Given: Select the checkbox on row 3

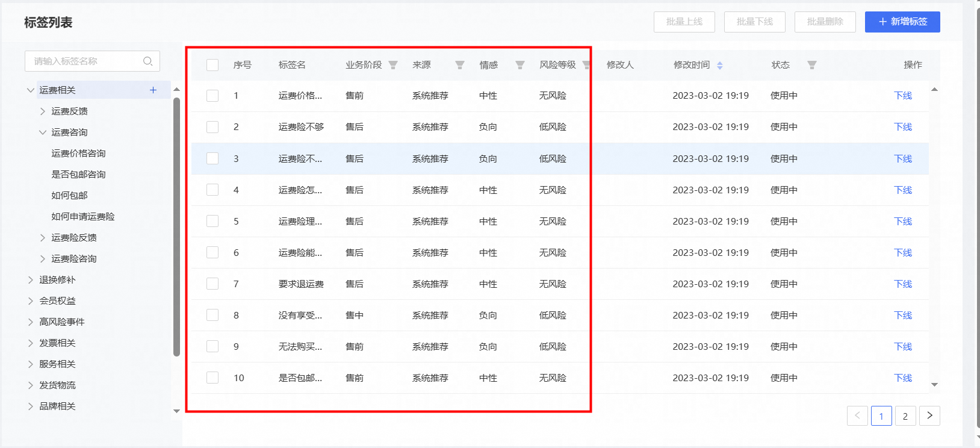Looking at the screenshot, I should (x=212, y=158).
